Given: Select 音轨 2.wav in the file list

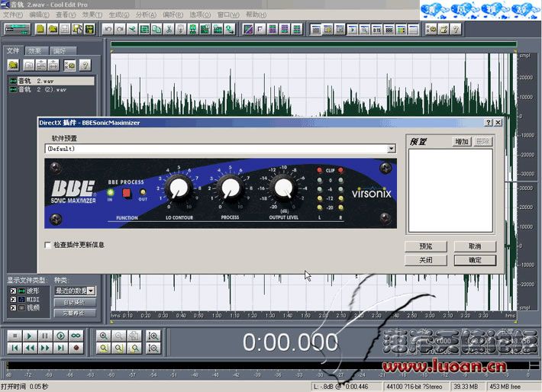Looking at the screenshot, I should point(51,81).
